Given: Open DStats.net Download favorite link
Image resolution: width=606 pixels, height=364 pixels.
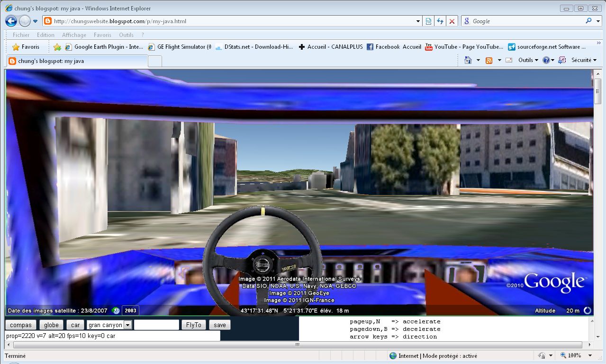Looking at the screenshot, I should click(x=254, y=47).
